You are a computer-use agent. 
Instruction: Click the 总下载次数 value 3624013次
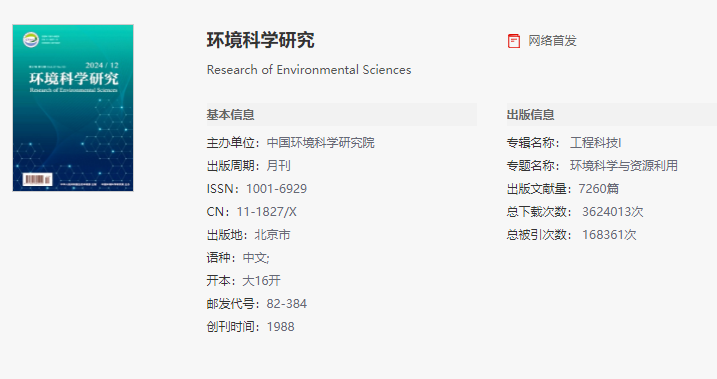tap(613, 212)
